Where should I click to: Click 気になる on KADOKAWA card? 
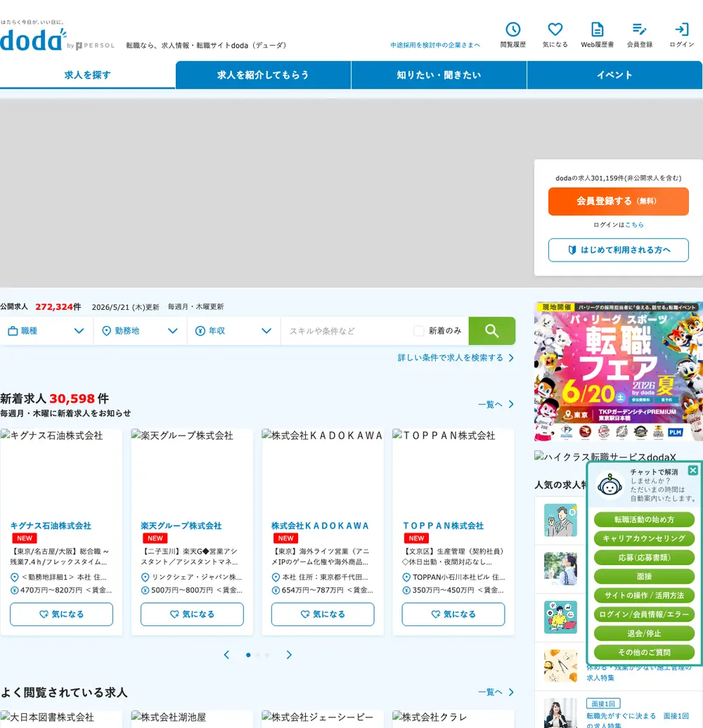[x=323, y=614]
